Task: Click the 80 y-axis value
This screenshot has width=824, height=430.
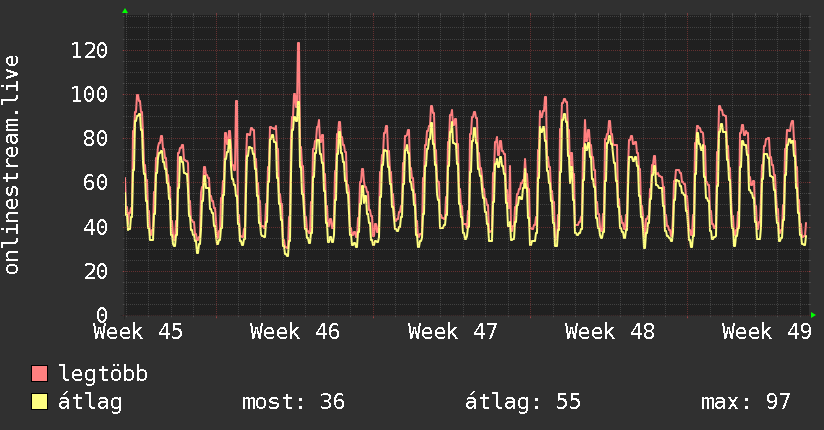Action: (96, 139)
